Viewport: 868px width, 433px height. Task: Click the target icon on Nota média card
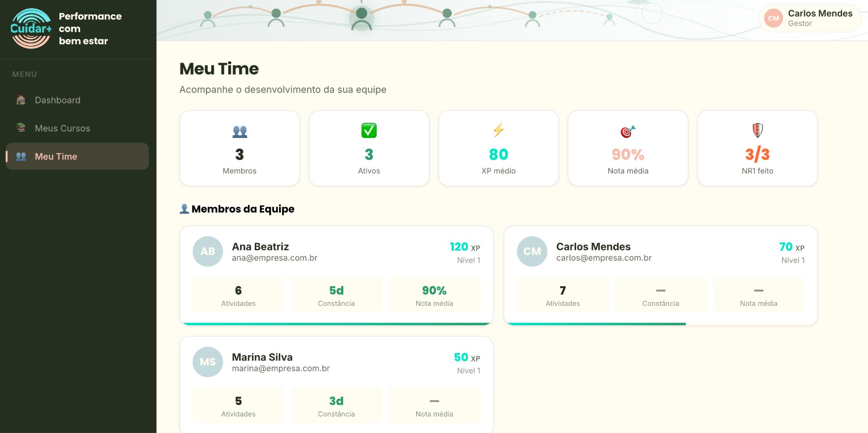tap(627, 131)
